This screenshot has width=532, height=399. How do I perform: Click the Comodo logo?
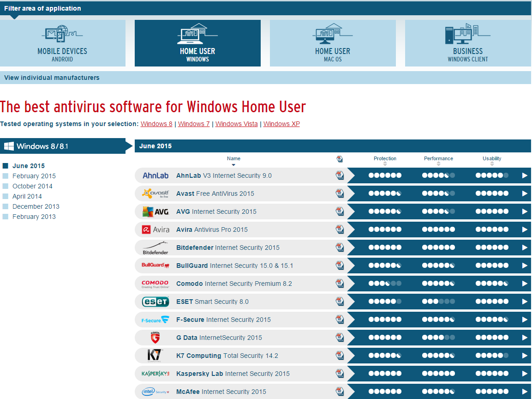(155, 284)
